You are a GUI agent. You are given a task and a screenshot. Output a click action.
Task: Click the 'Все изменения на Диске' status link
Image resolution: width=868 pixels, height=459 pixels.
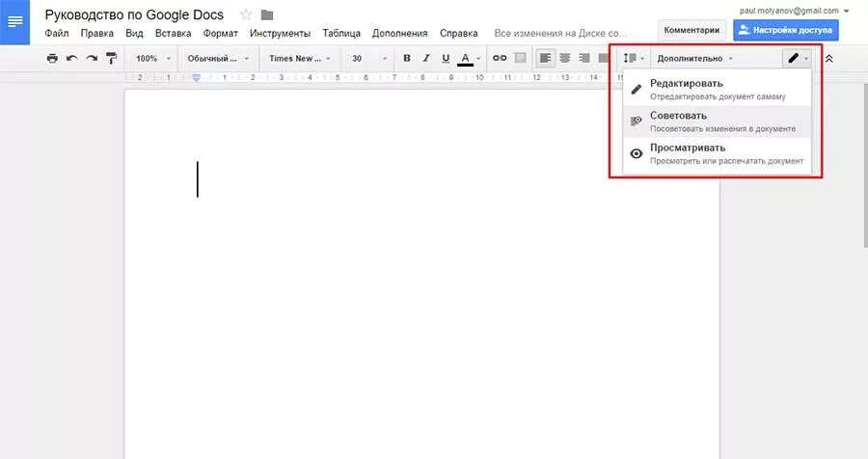[x=559, y=33]
